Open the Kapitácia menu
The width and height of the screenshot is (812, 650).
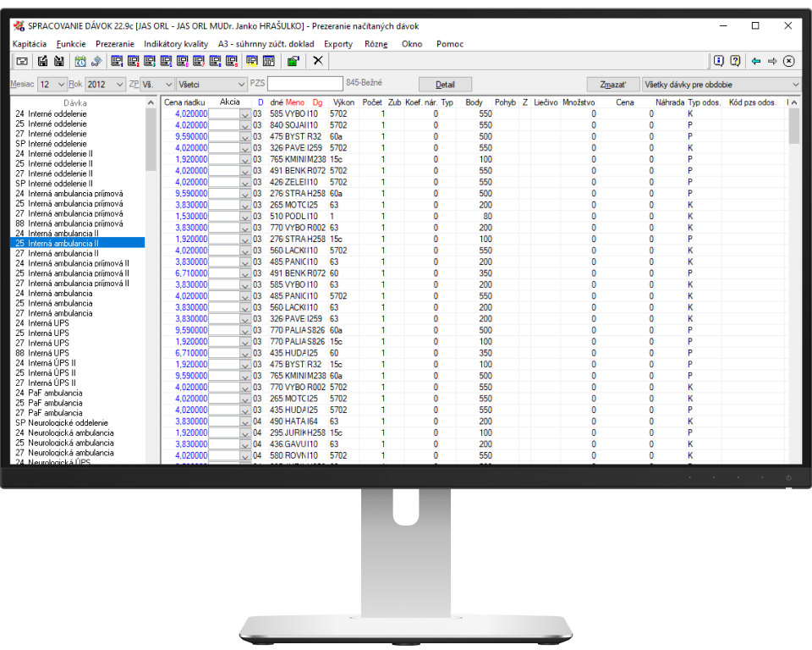click(x=30, y=44)
